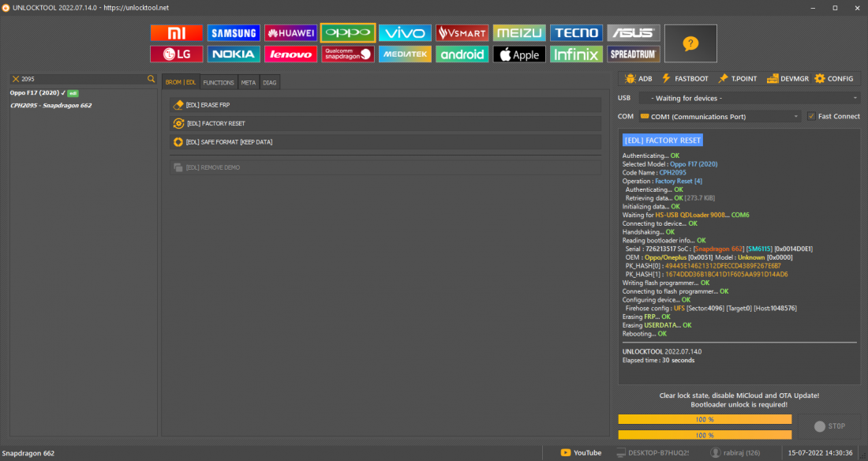The width and height of the screenshot is (868, 461).
Task: Click the Oppo F17 (2020) selected model log text
Action: 694,164
